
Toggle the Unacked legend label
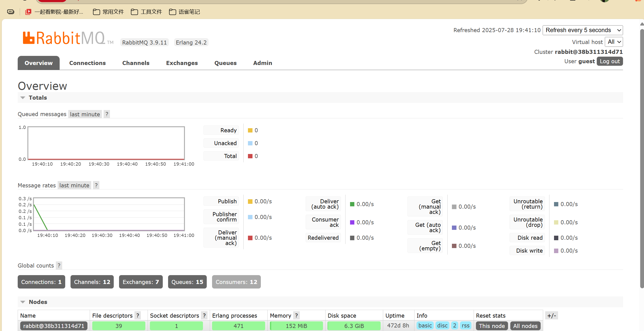[221, 143]
